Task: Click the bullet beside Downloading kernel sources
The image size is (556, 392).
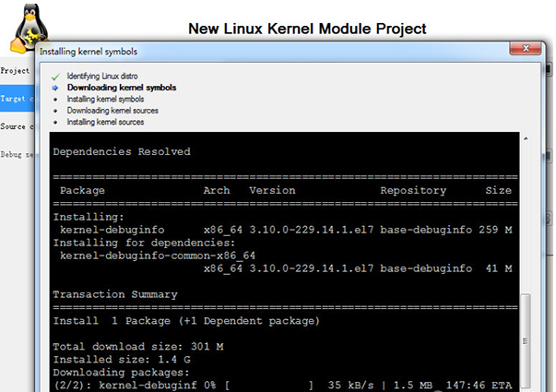Action: pos(55,111)
